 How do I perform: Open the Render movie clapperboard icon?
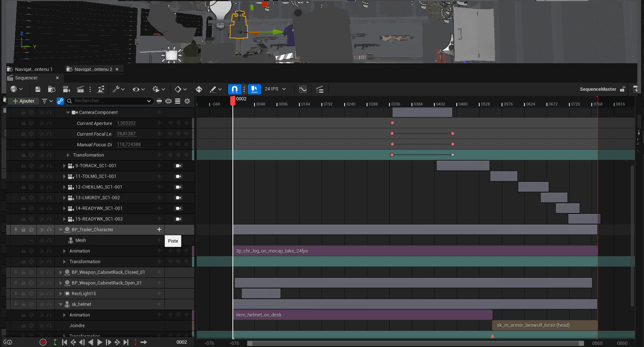(80, 89)
